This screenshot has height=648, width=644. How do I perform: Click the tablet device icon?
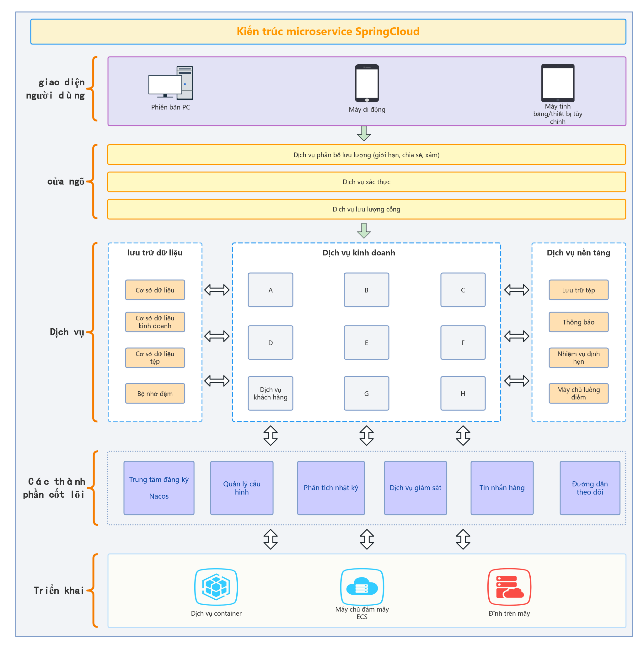point(558,83)
